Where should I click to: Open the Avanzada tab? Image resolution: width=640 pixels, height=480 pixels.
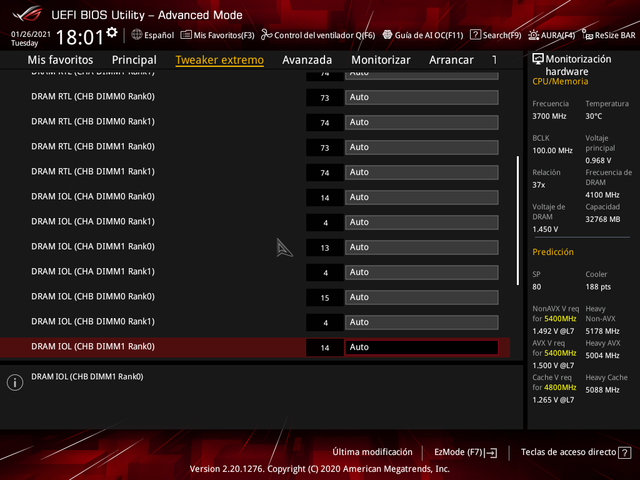tap(307, 60)
